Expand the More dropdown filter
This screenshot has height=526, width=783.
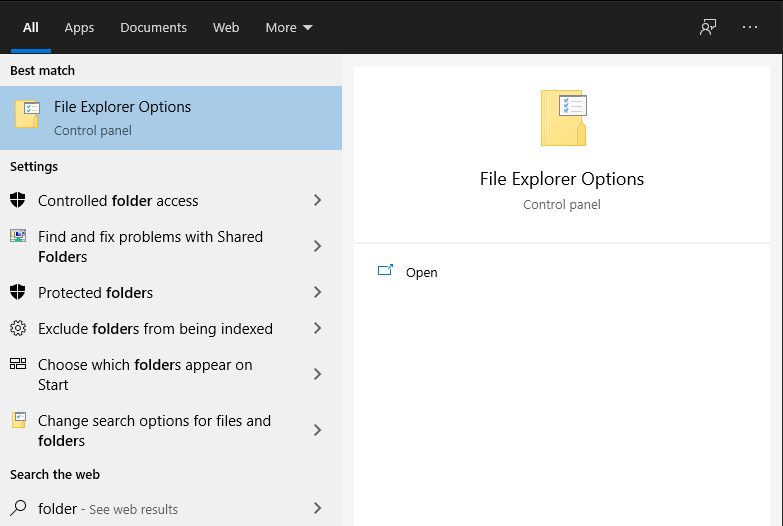(289, 27)
